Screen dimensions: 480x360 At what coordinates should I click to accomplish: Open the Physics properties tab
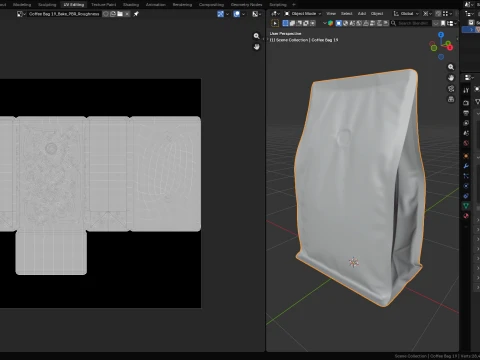click(466, 186)
